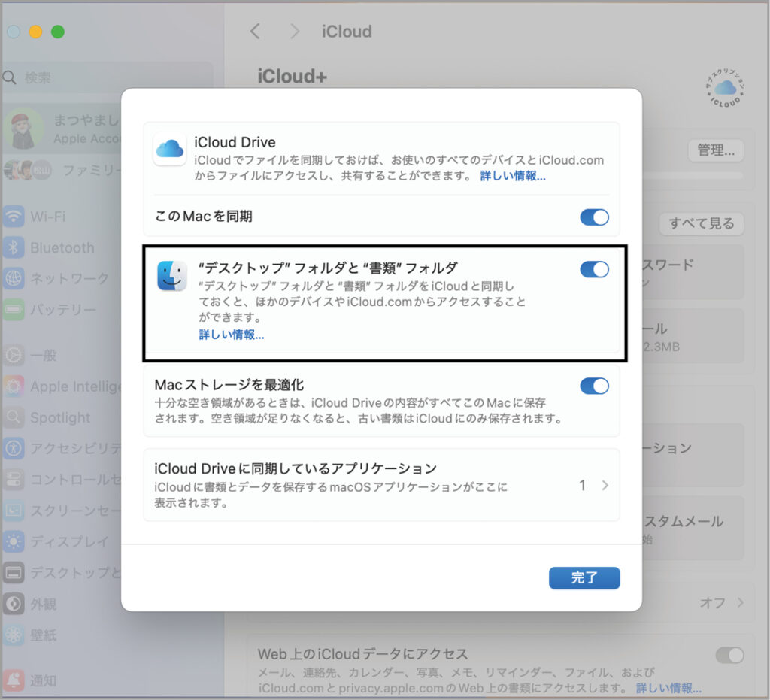Click the 外観 label in sidebar
This screenshot has width=770, height=700.
(x=43, y=604)
